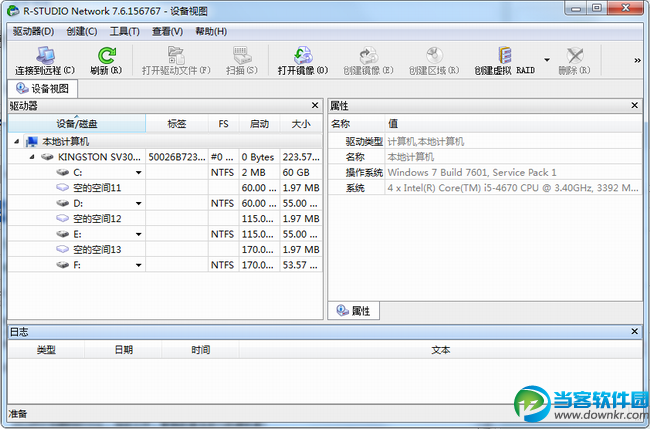Open the dropdown arrow on the C: row

pyautogui.click(x=138, y=172)
